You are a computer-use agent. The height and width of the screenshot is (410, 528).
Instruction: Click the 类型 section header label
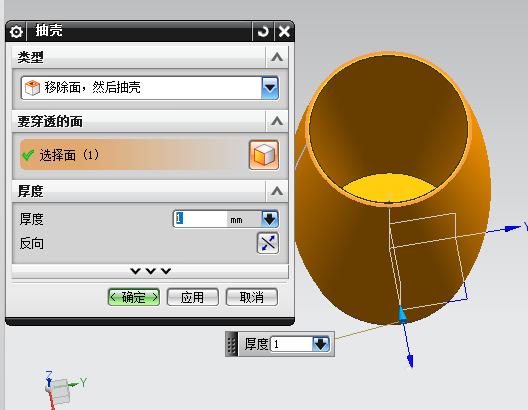31,57
